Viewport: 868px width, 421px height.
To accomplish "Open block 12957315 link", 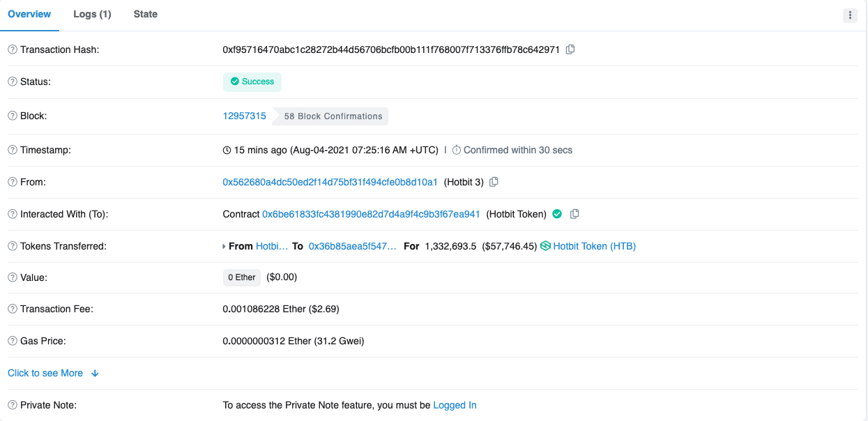I will (244, 116).
